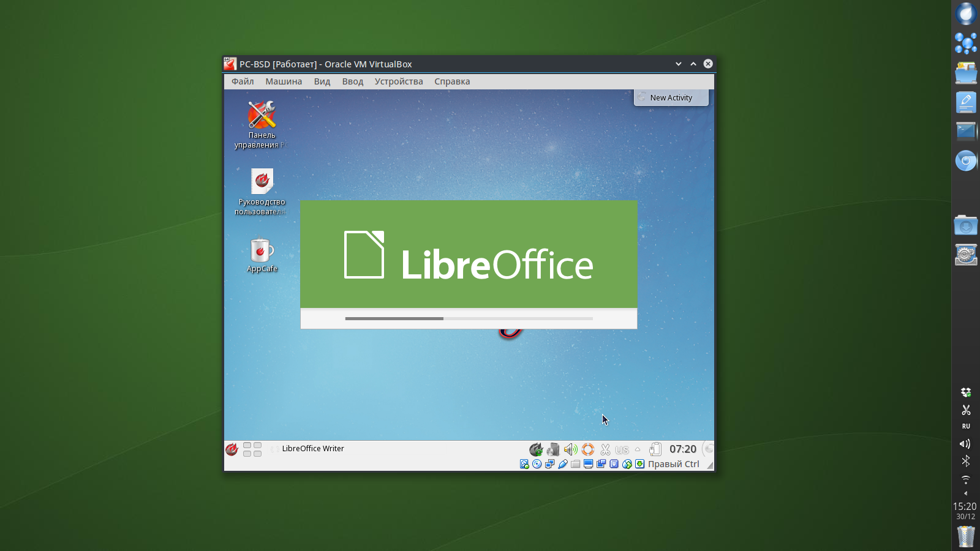Launch the host text editor pencil icon
Screen dimensions: 980x551
tap(966, 102)
